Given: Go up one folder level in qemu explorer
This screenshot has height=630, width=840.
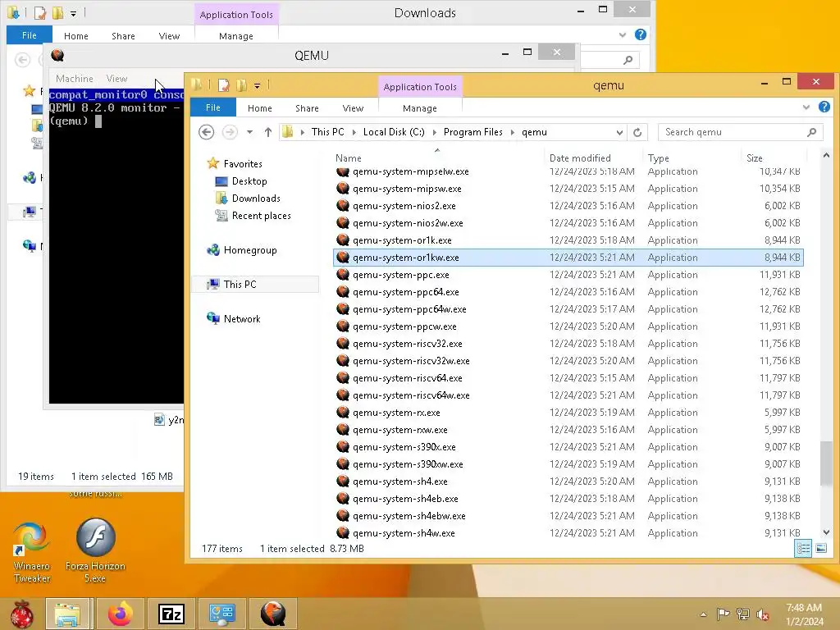Looking at the screenshot, I should 268,132.
